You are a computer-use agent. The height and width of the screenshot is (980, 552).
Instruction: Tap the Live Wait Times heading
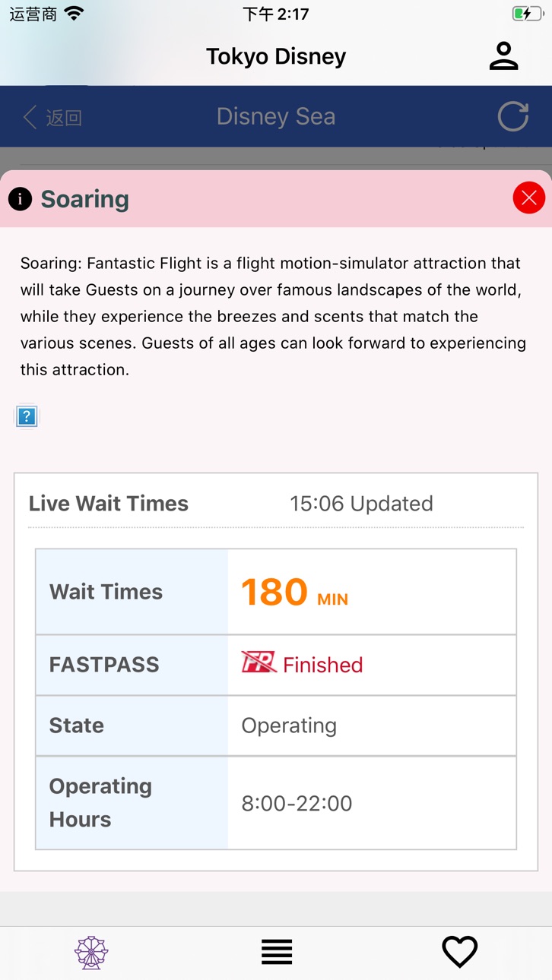click(x=109, y=504)
